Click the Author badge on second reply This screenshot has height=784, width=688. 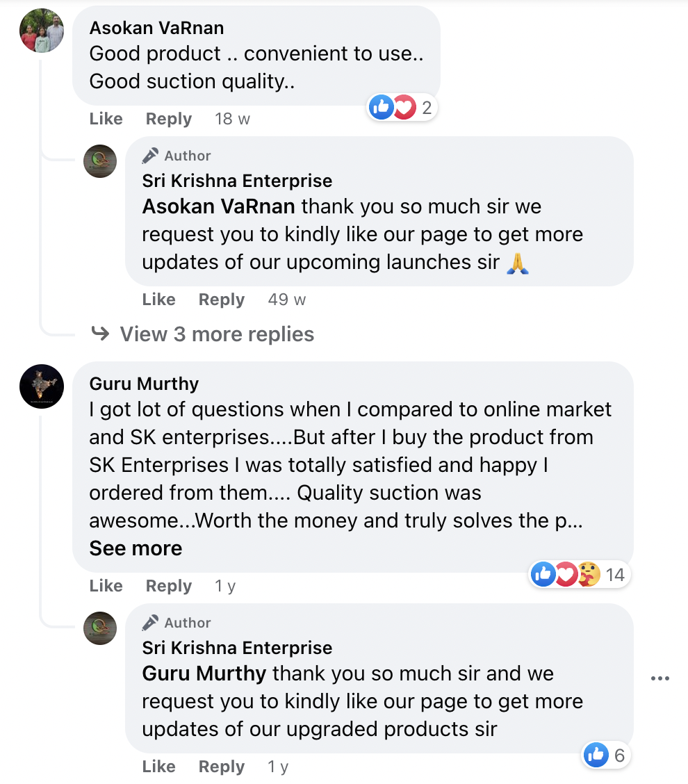(177, 623)
